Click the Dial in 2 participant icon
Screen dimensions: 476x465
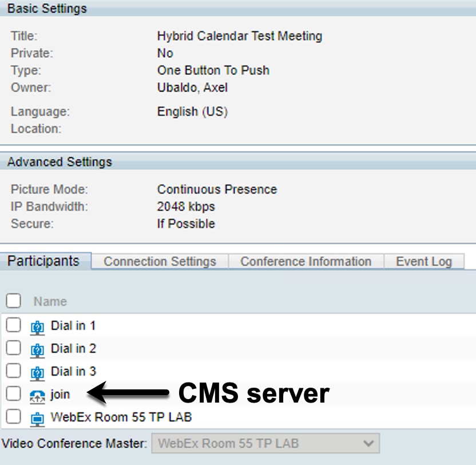(x=37, y=350)
